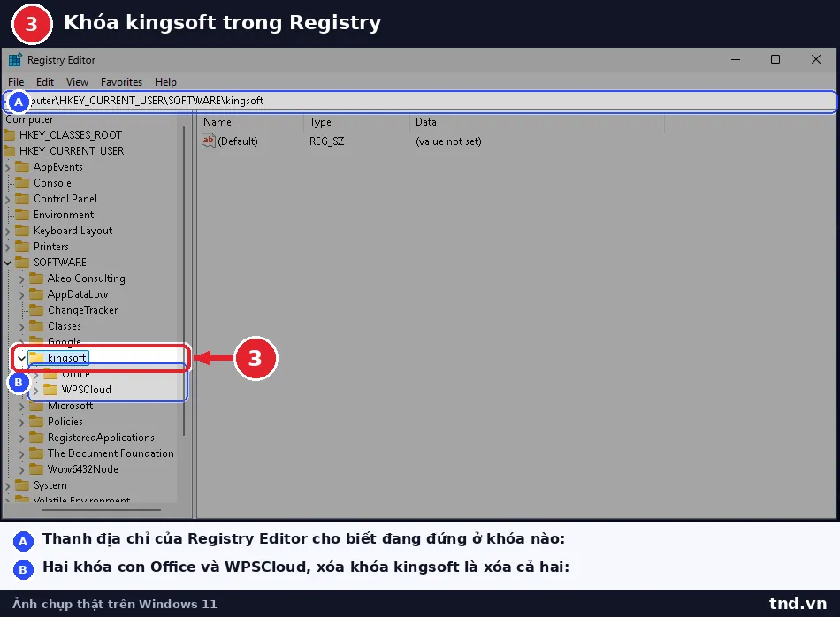Click the Classes folder icon
The width and height of the screenshot is (840, 617).
coord(36,325)
